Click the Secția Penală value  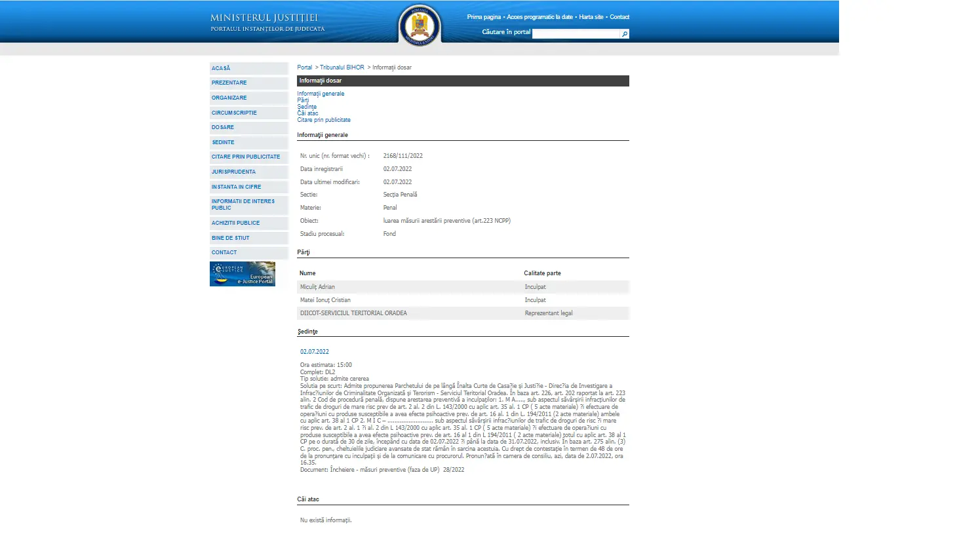(401, 195)
